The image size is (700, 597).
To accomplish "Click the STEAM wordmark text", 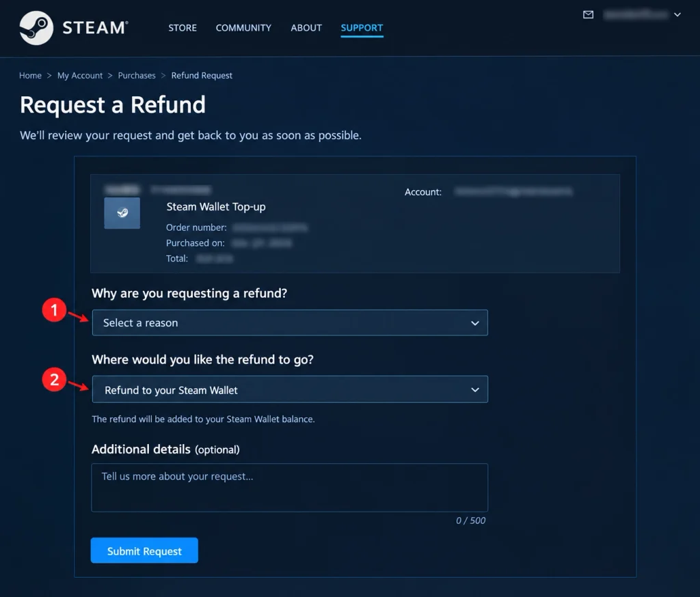I will (95, 27).
